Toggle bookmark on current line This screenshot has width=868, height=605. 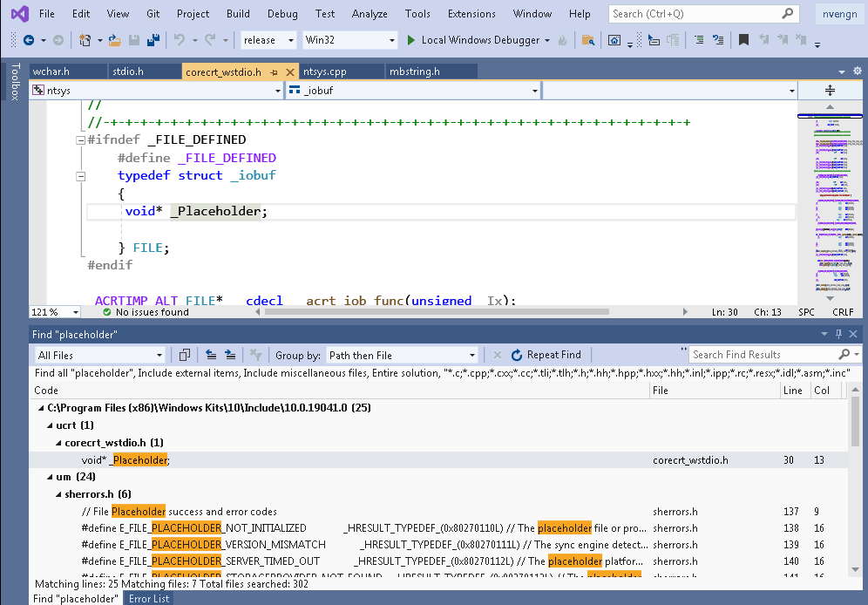743,40
